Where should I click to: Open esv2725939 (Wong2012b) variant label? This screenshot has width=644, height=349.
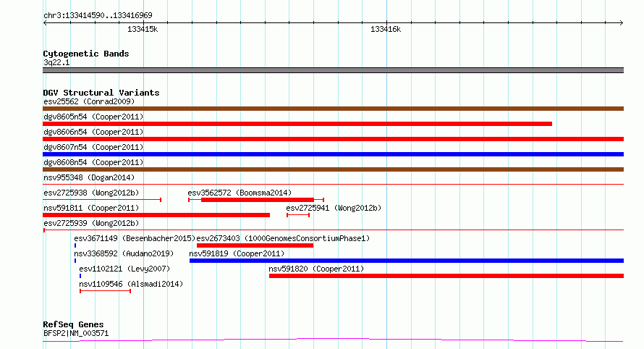(x=91, y=223)
